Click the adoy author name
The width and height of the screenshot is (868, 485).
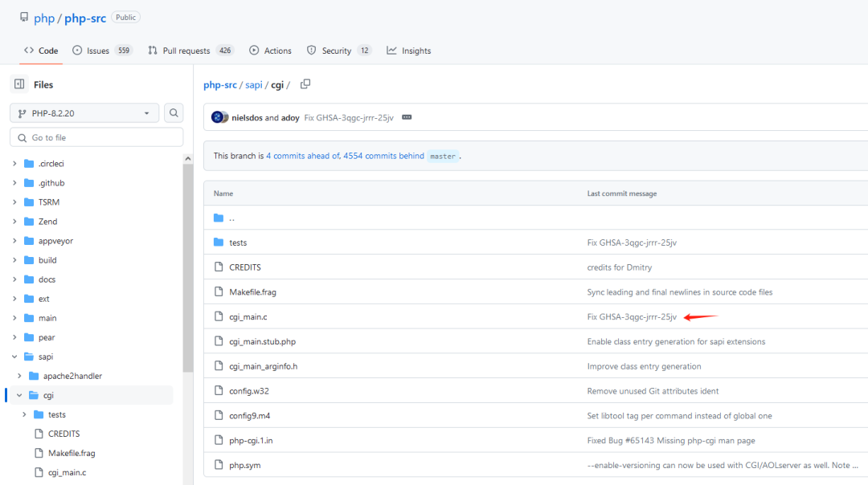coord(290,118)
